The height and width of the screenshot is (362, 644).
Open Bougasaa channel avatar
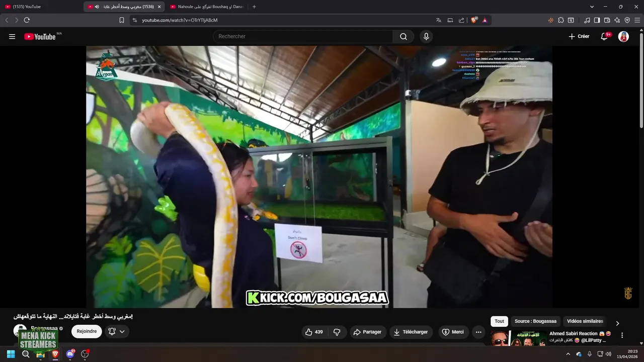20,331
